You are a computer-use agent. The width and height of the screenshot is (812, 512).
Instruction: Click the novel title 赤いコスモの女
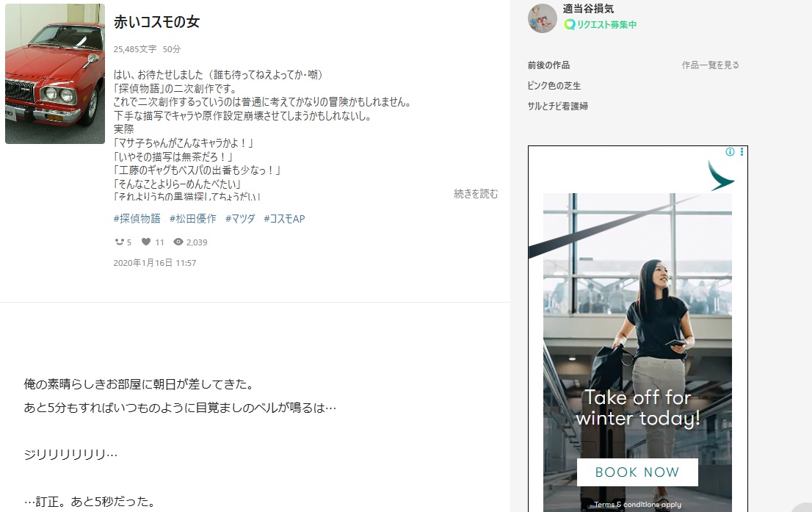coord(156,22)
